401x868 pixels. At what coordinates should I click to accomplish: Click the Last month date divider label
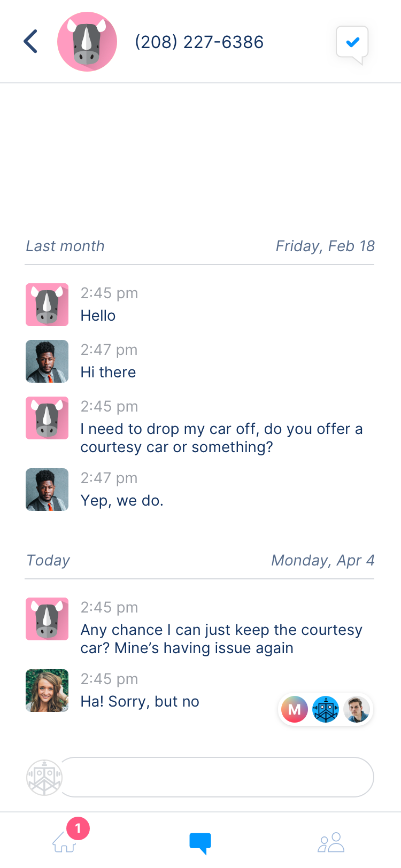pyautogui.click(x=65, y=246)
